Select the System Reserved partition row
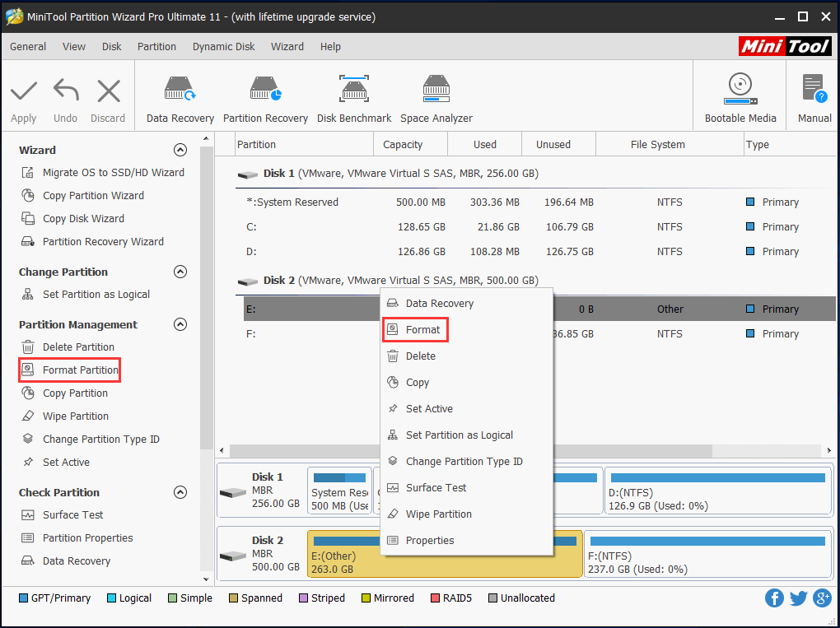This screenshot has width=840, height=628. pos(539,202)
